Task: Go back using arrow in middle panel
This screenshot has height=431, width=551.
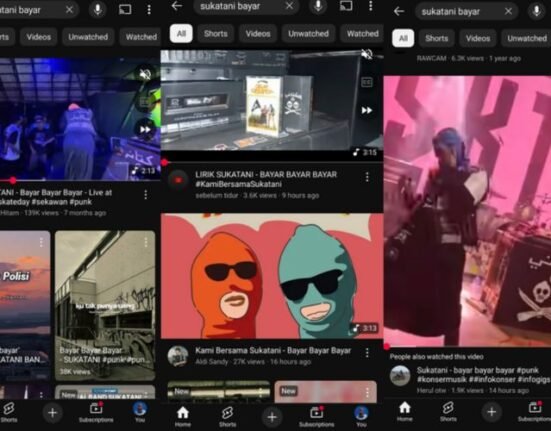Action: coord(177,6)
